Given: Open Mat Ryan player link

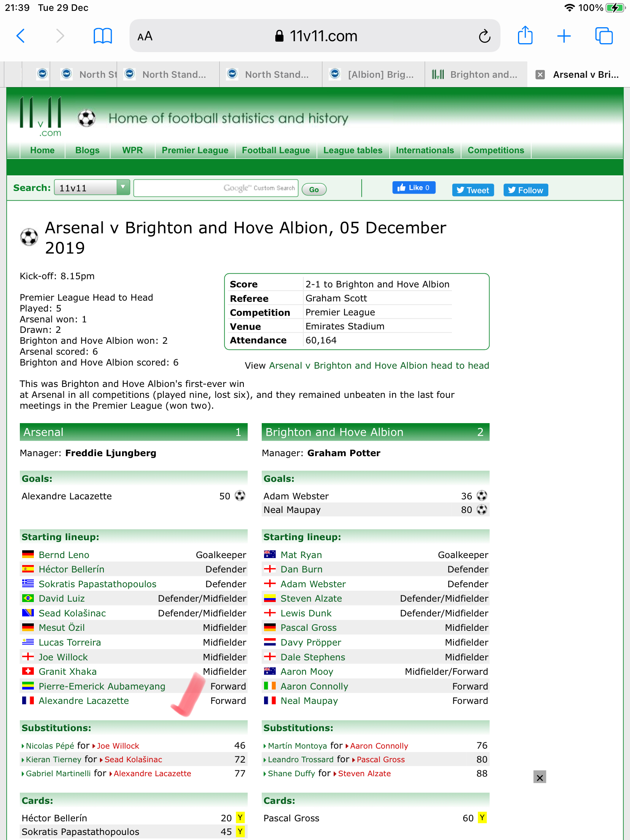Looking at the screenshot, I should (x=301, y=555).
